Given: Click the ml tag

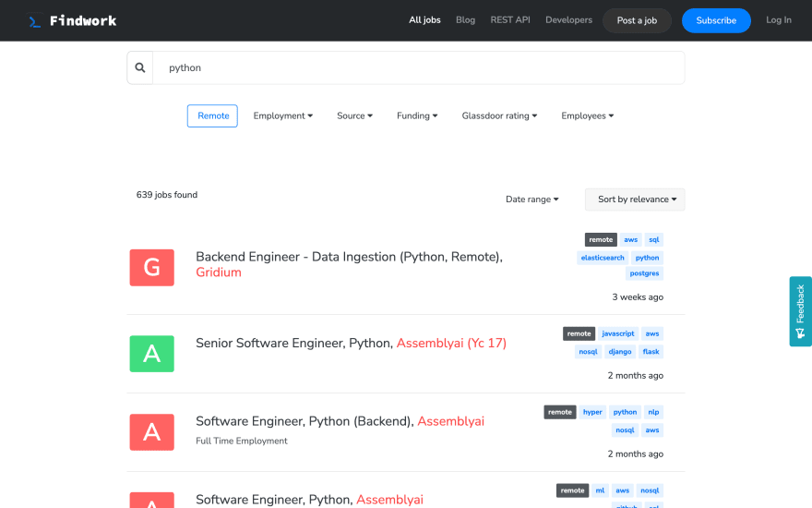Looking at the screenshot, I should click(x=600, y=490).
